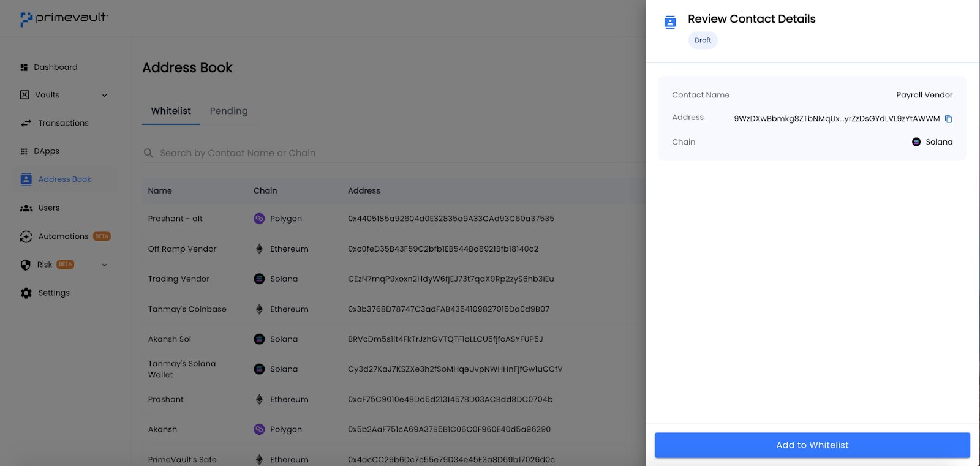Click the search by Contact Name field
The height and width of the screenshot is (466, 980).
click(x=393, y=153)
